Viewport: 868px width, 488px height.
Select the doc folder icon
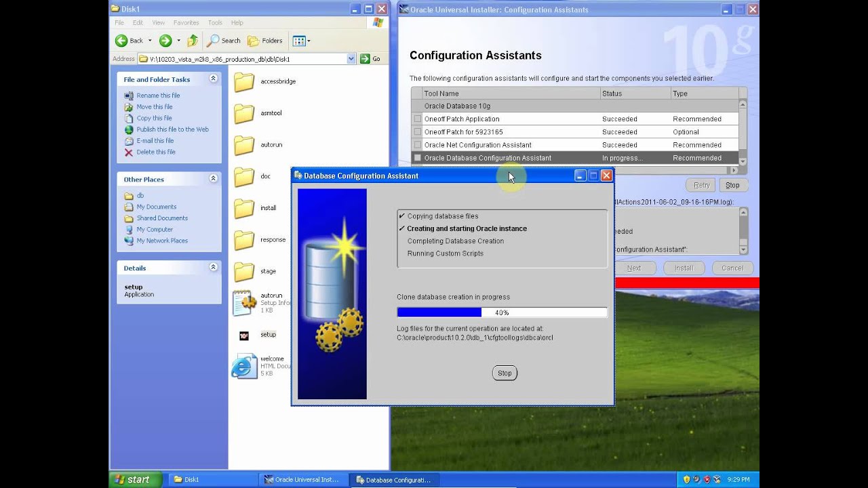coord(244,177)
